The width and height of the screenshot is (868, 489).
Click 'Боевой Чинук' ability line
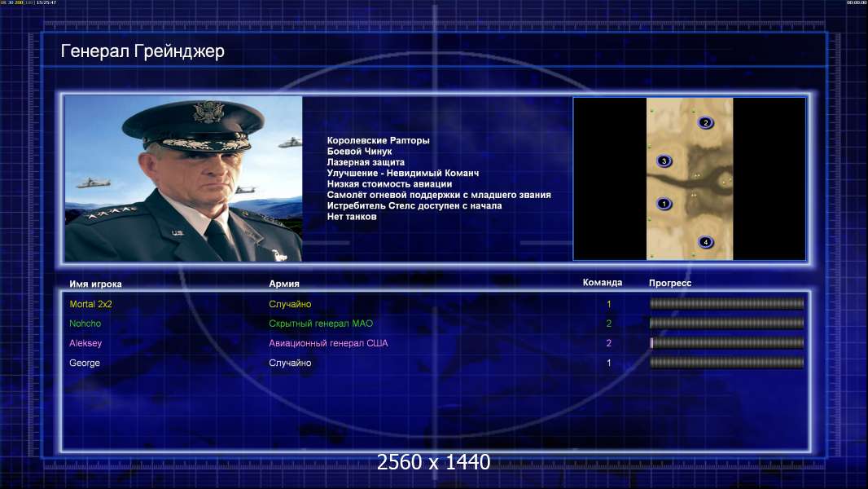coord(359,152)
